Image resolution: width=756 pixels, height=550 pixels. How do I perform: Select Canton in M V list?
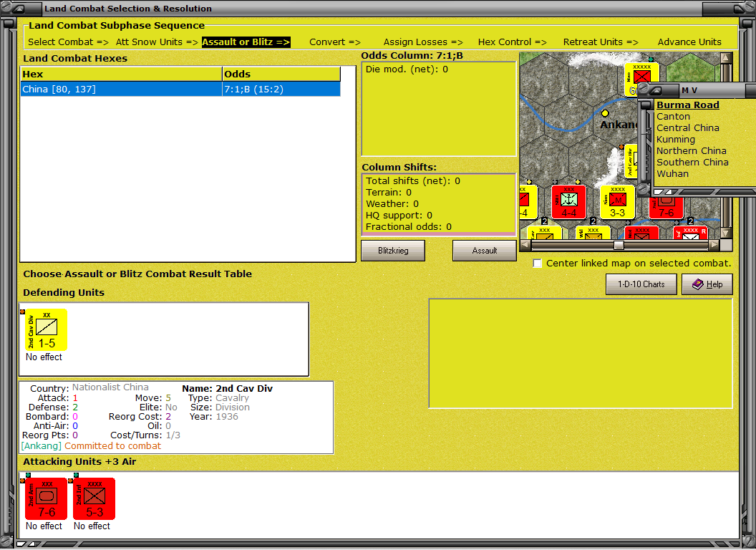(x=673, y=116)
